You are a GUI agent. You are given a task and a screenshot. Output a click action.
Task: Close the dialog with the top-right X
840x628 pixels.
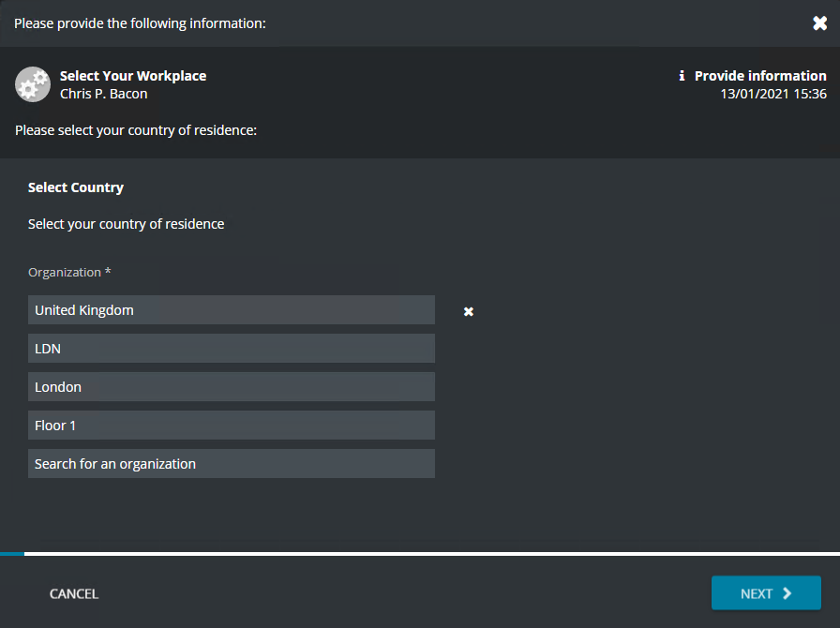(819, 23)
